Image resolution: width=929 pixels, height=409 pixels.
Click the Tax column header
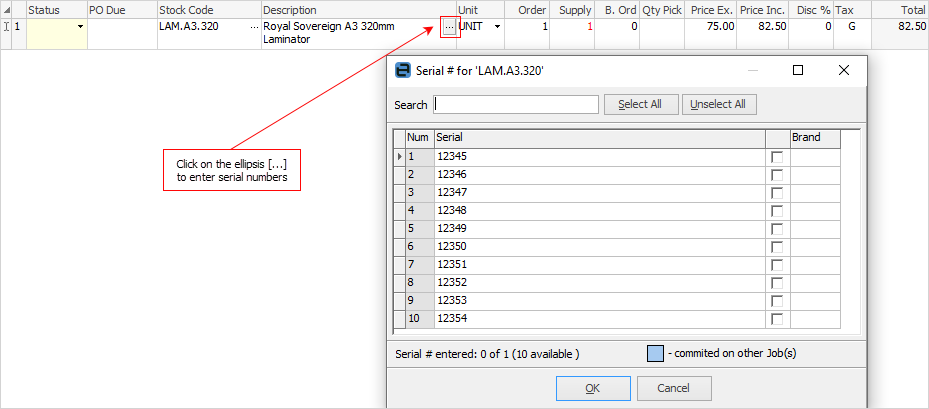coord(852,10)
